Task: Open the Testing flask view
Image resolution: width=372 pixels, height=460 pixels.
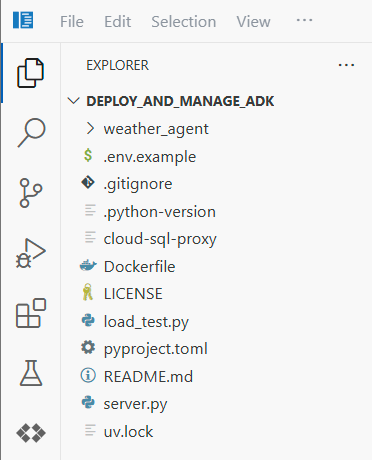Action: click(31, 373)
